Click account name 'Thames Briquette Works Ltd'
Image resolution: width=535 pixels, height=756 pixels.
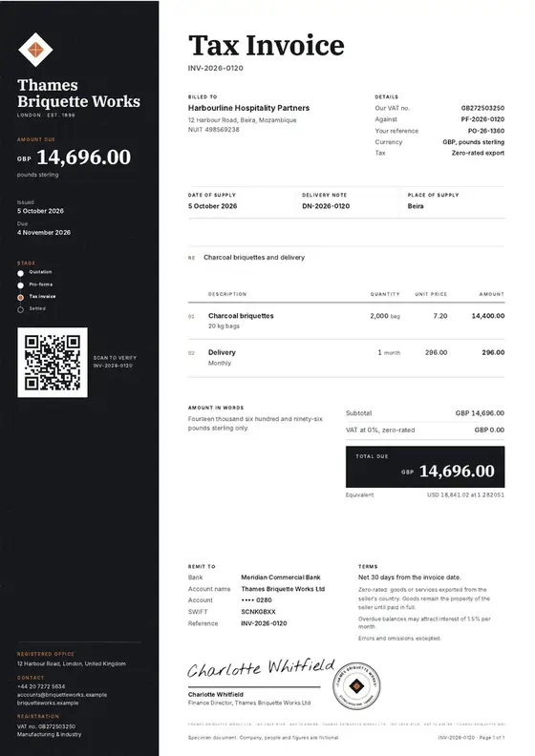coord(283,589)
